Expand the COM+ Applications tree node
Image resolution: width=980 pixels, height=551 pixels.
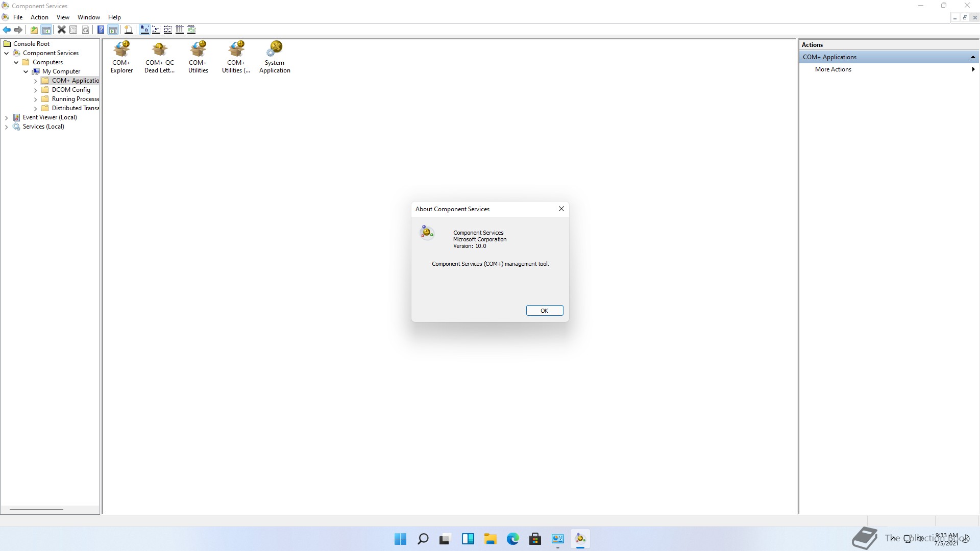pos(36,81)
